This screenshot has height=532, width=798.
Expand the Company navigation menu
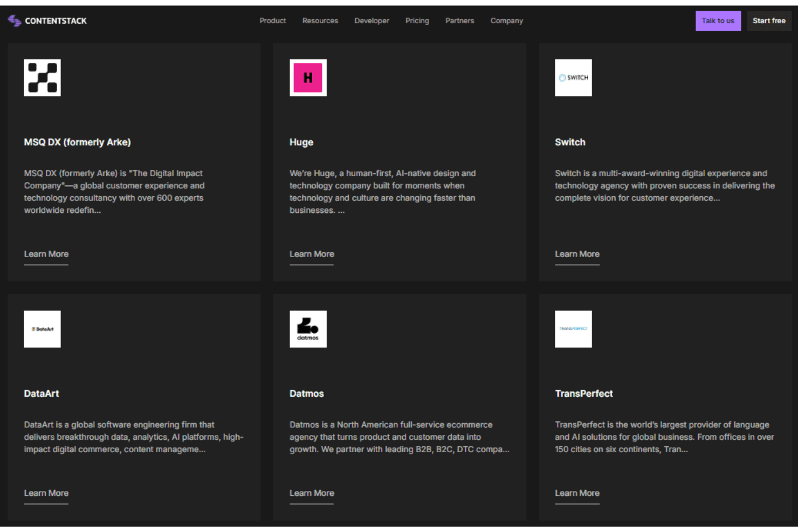pos(507,20)
